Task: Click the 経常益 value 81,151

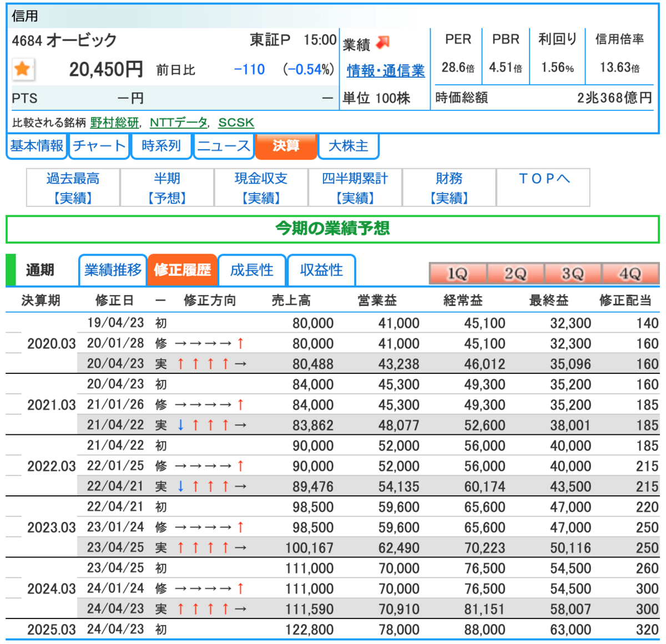Action: (485, 610)
